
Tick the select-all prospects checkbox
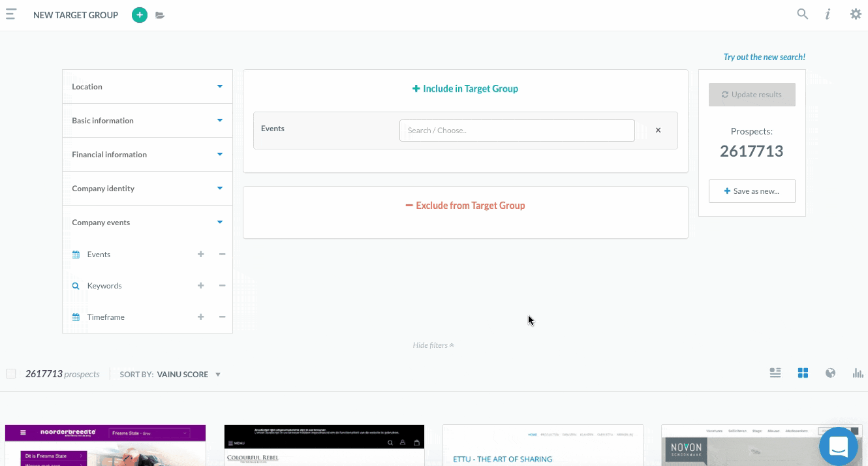pyautogui.click(x=11, y=374)
